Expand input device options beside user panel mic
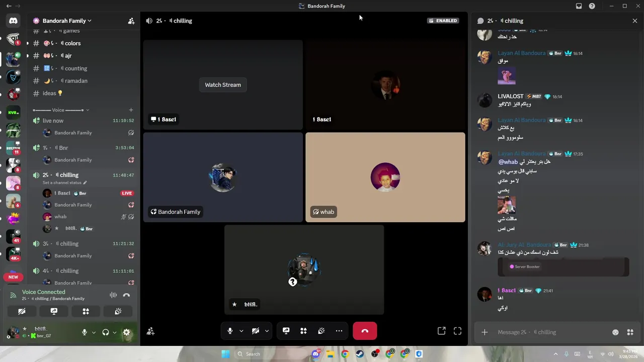This screenshot has height=362, width=644. (x=94, y=332)
